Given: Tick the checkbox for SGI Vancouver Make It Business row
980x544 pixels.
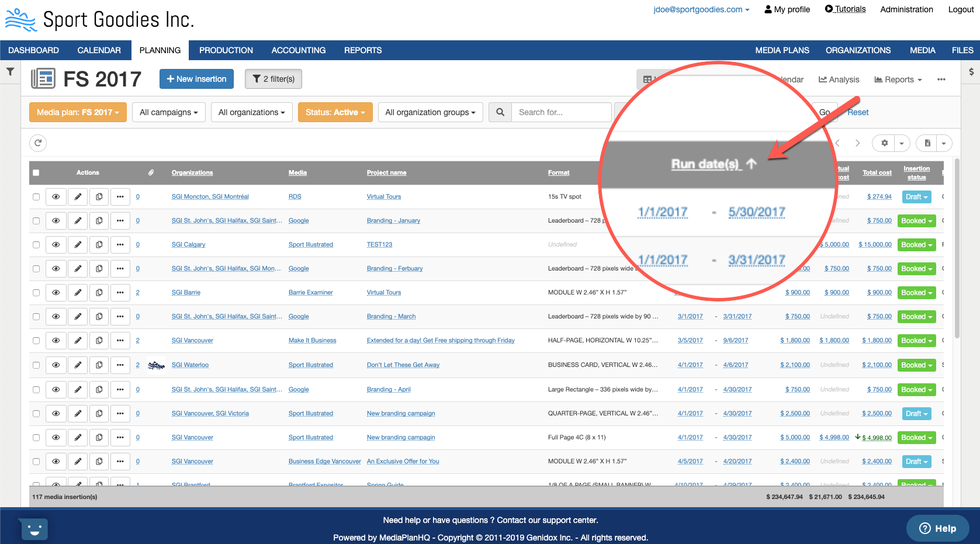Looking at the screenshot, I should pos(36,341).
